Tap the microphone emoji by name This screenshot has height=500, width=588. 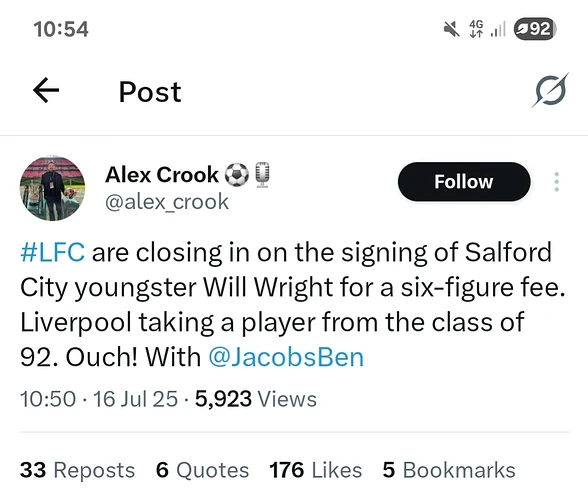coord(262,175)
